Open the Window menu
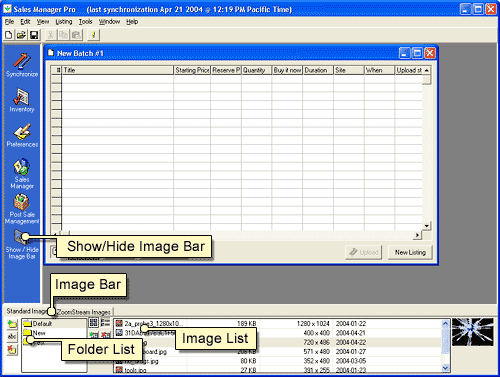 109,22
